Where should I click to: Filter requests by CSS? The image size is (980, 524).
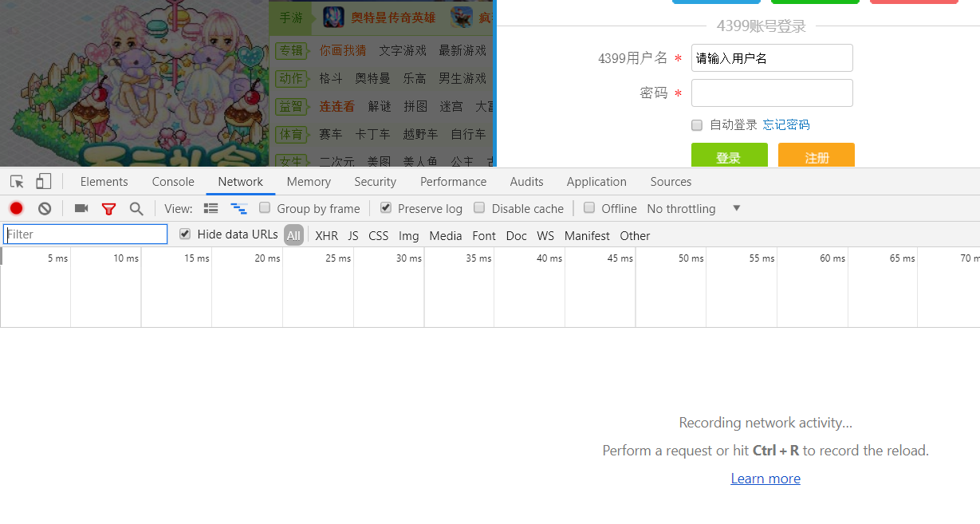tap(379, 236)
